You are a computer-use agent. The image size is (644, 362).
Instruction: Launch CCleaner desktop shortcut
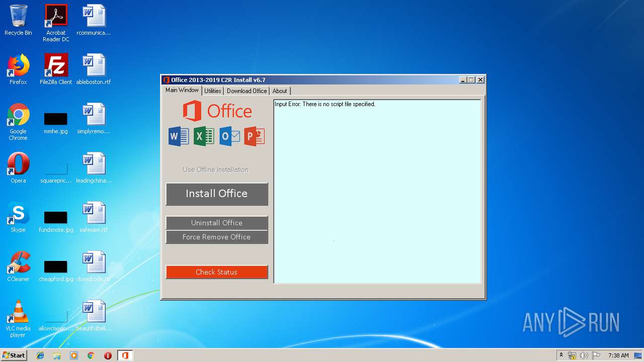point(18,266)
